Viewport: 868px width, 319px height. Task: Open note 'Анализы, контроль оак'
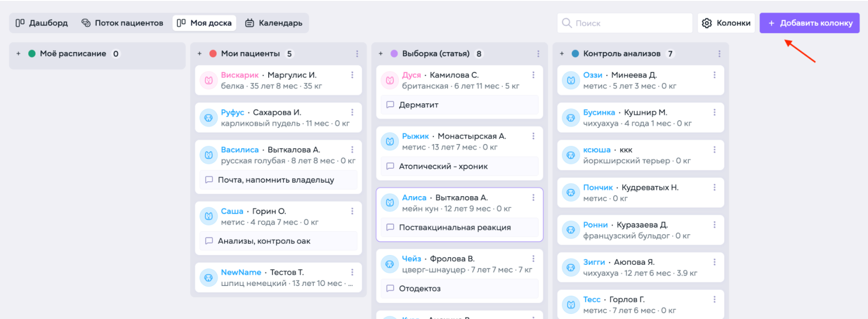pos(278,241)
